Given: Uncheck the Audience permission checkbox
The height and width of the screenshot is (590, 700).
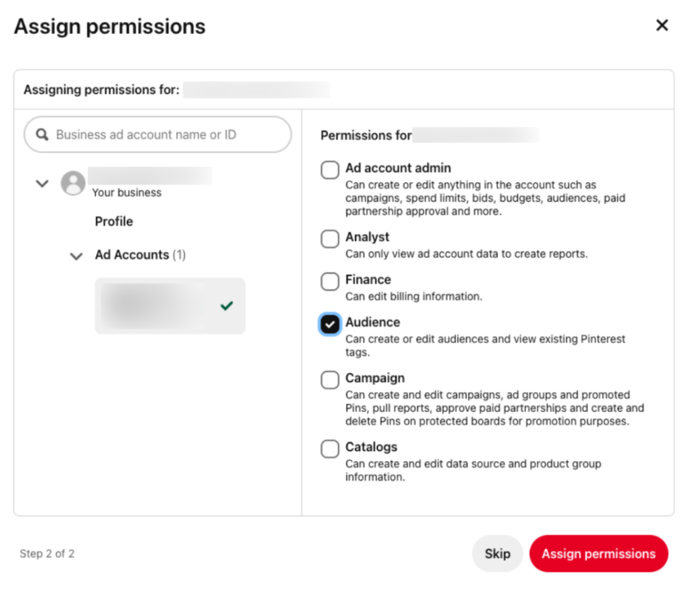Looking at the screenshot, I should coord(330,324).
